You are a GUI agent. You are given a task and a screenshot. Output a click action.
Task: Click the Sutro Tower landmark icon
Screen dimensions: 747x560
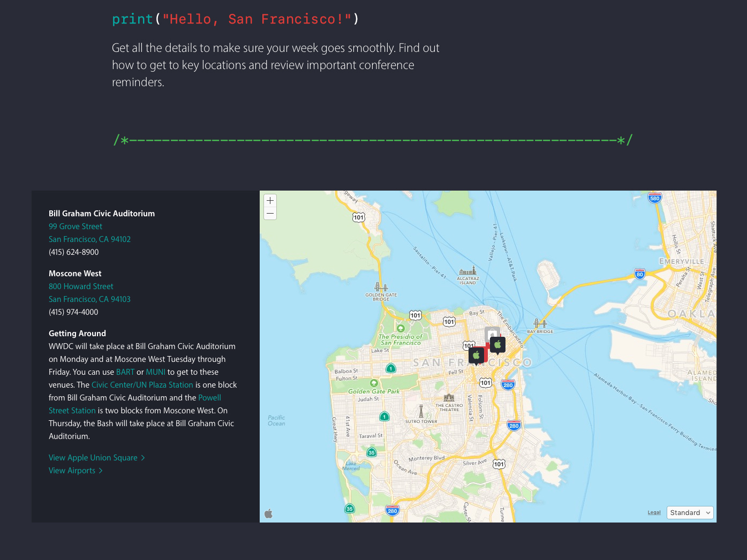[x=421, y=411]
